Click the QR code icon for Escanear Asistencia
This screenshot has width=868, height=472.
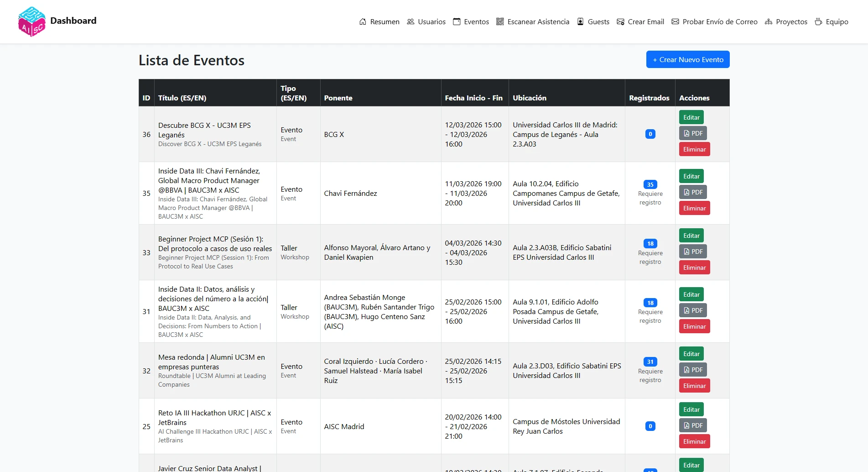[x=500, y=21]
